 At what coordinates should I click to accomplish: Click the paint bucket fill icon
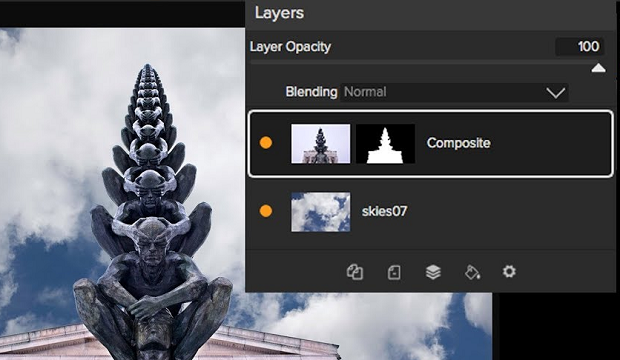point(472,272)
